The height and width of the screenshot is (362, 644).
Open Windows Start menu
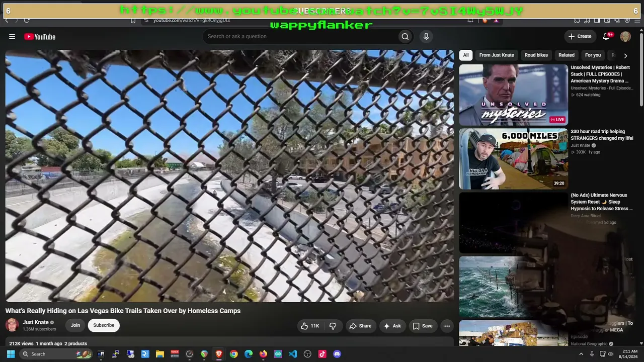click(11, 354)
